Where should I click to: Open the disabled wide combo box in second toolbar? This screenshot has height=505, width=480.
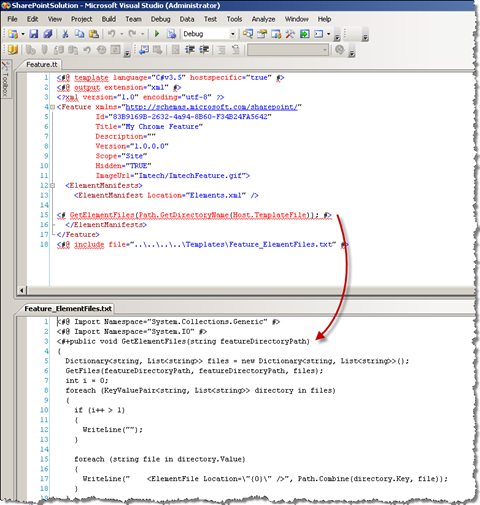click(x=288, y=50)
